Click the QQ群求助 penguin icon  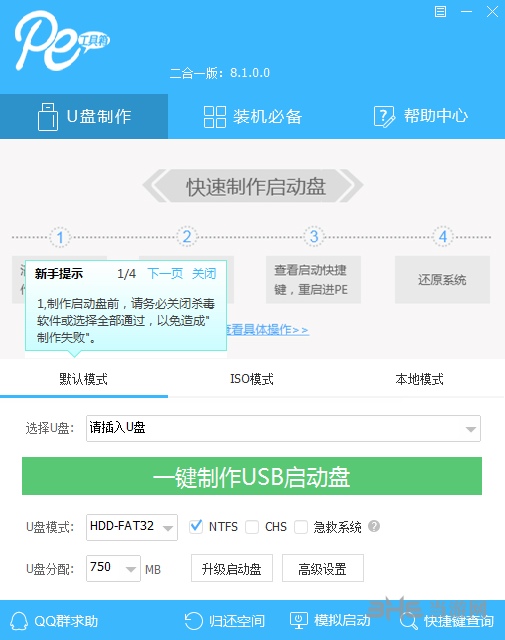pyautogui.click(x=19, y=621)
